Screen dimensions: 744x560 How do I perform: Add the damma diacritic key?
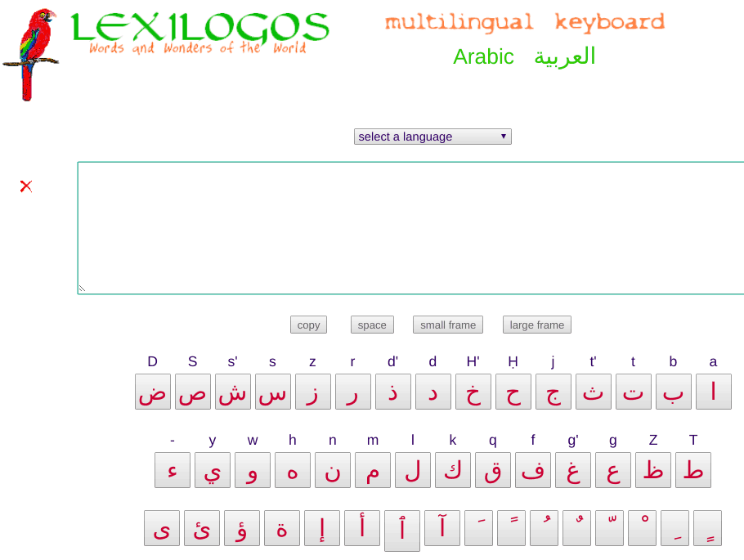tap(545, 528)
